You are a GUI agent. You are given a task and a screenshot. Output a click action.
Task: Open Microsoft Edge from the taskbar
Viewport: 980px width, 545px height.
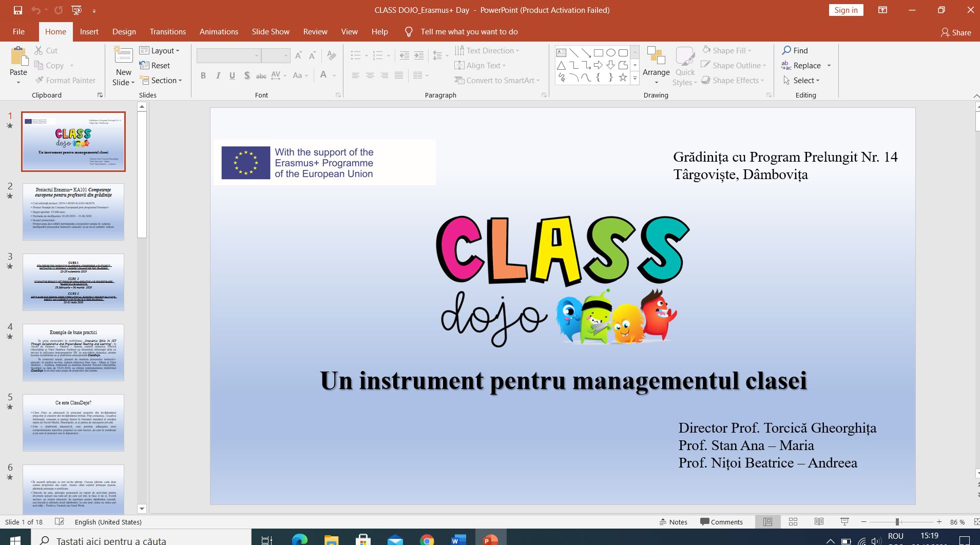[x=299, y=540]
